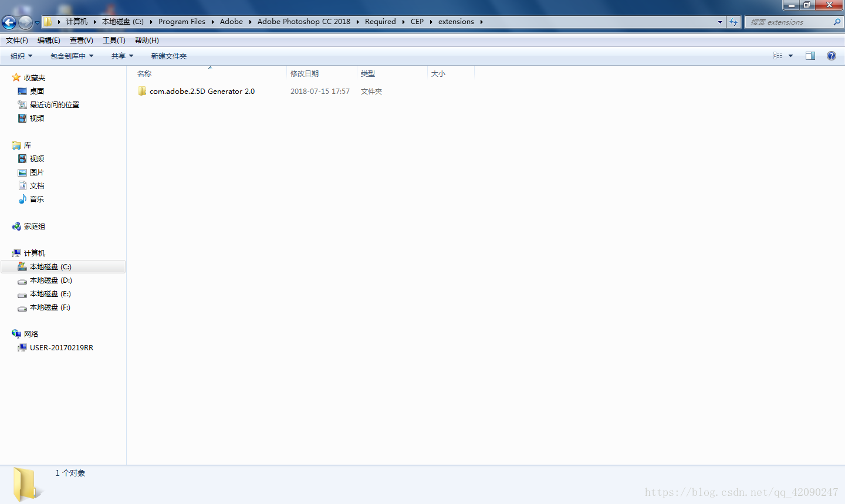Image resolution: width=845 pixels, height=504 pixels.
Task: Select 文档 library
Action: (37, 185)
